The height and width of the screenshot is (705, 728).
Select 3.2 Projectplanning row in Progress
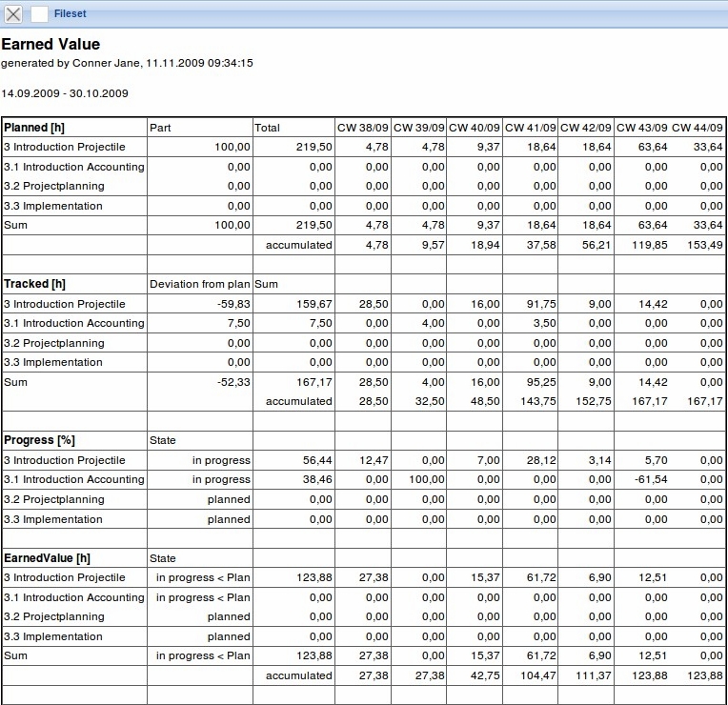point(53,499)
